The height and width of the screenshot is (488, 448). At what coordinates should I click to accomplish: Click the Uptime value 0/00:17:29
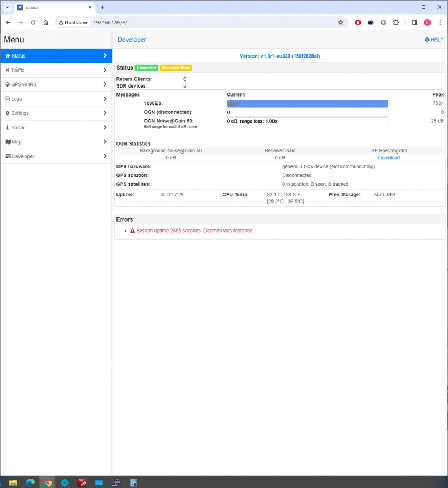(172, 195)
